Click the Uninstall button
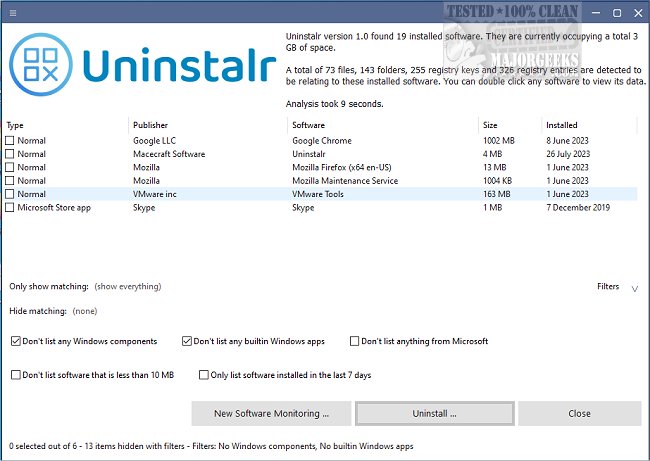650x461 pixels. [434, 413]
